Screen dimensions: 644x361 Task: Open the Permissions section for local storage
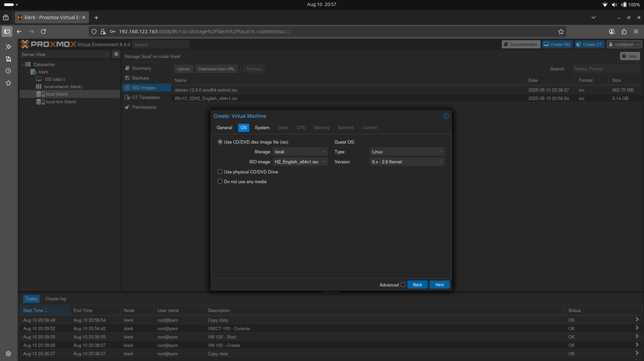tap(143, 107)
